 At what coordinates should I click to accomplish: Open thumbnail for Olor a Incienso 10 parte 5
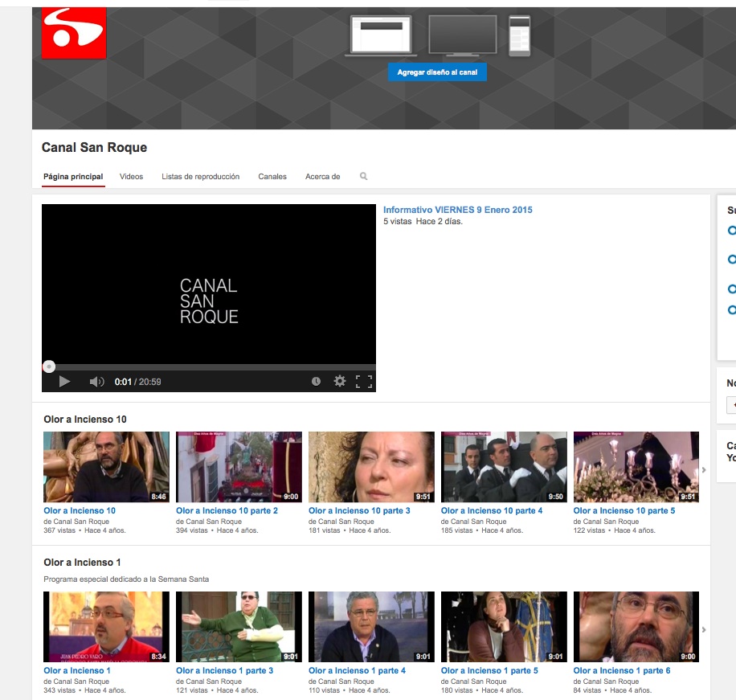point(636,467)
